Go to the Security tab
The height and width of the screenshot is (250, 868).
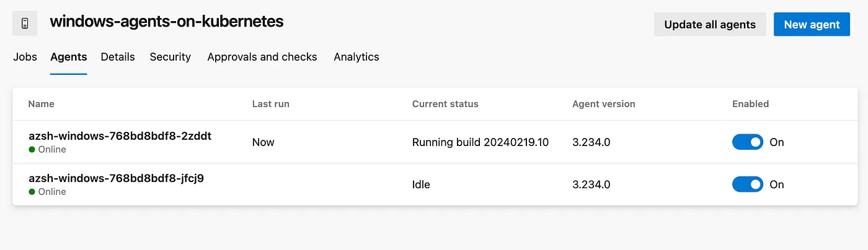[x=170, y=57]
